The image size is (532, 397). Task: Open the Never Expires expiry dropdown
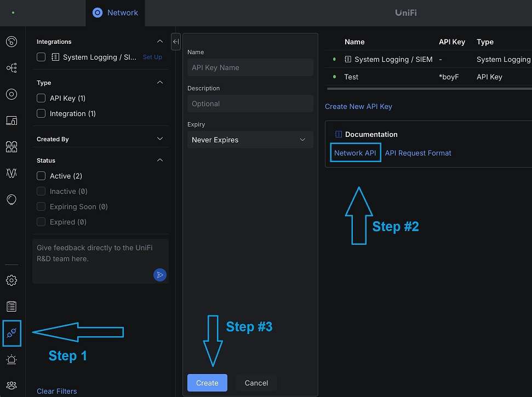250,140
